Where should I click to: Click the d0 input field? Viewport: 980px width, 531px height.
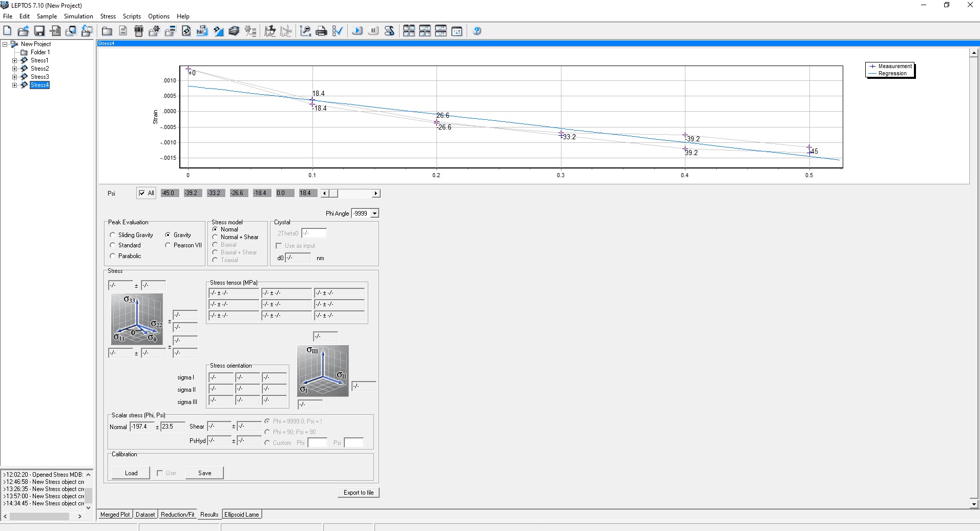click(x=298, y=258)
